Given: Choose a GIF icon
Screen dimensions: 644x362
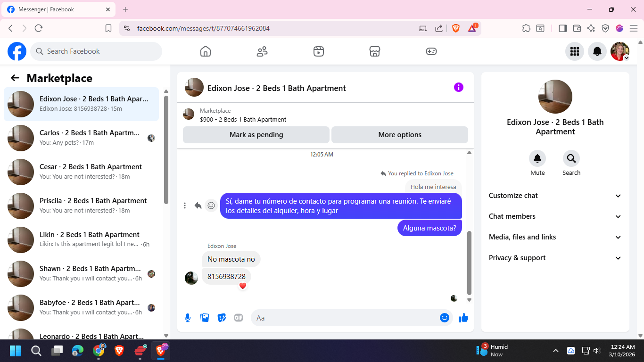Looking at the screenshot, I should tap(239, 318).
